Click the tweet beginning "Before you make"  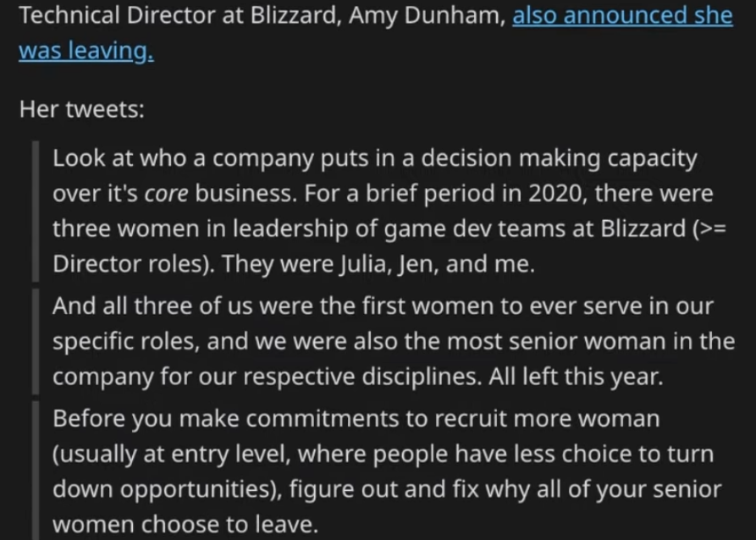[387, 471]
